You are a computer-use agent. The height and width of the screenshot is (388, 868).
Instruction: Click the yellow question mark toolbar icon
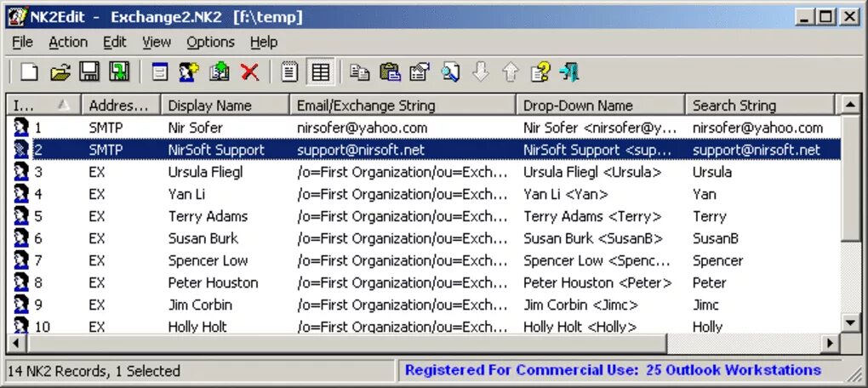540,72
